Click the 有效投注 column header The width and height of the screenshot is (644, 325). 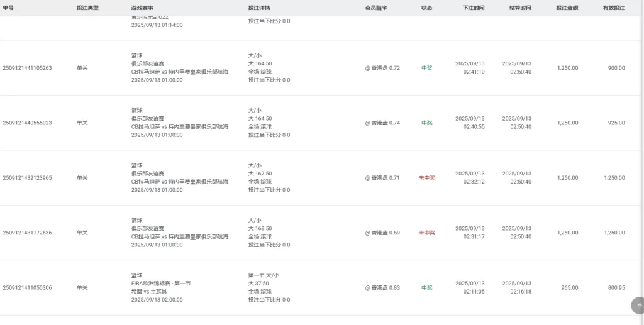614,8
